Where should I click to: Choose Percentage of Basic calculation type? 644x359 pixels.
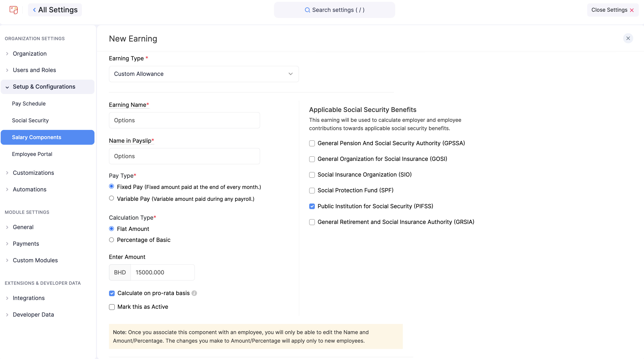[x=112, y=240]
